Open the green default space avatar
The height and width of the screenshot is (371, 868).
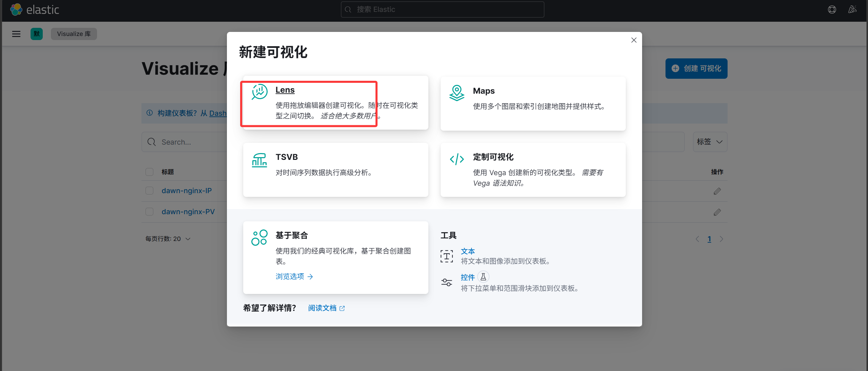[x=37, y=34]
